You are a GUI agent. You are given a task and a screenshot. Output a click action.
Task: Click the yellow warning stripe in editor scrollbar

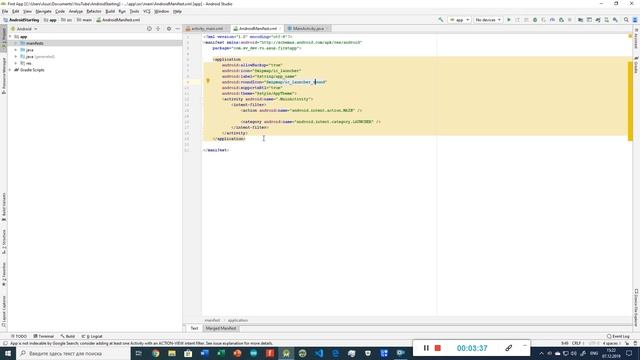tap(630, 101)
